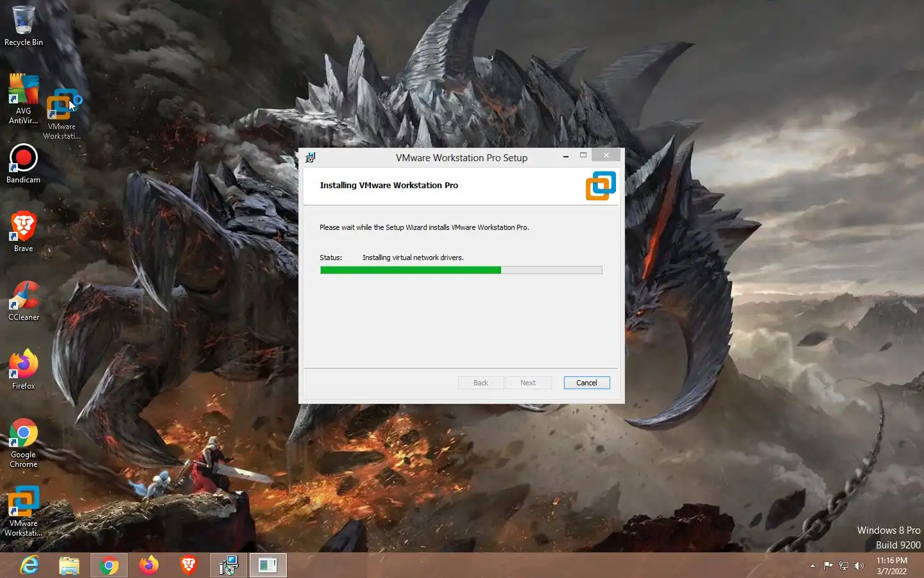Click the maximize button of Setup window
The image size is (924, 578).
pyautogui.click(x=583, y=155)
